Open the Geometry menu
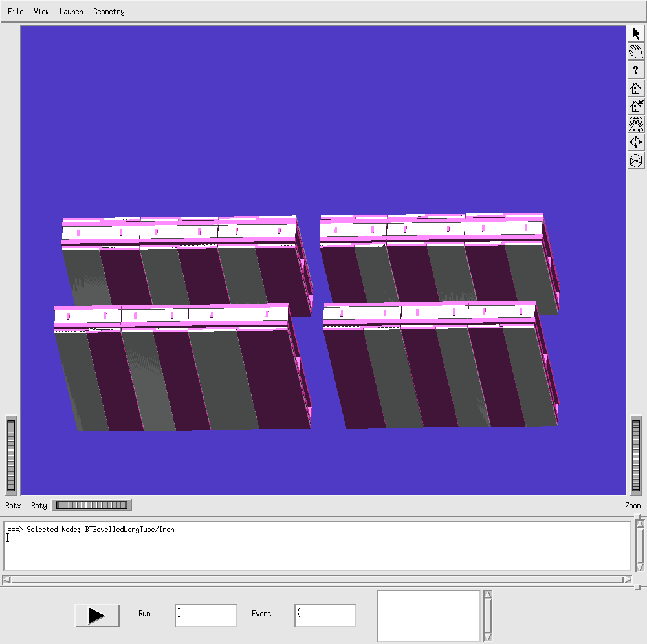Screen dimensions: 647x644 click(x=109, y=12)
